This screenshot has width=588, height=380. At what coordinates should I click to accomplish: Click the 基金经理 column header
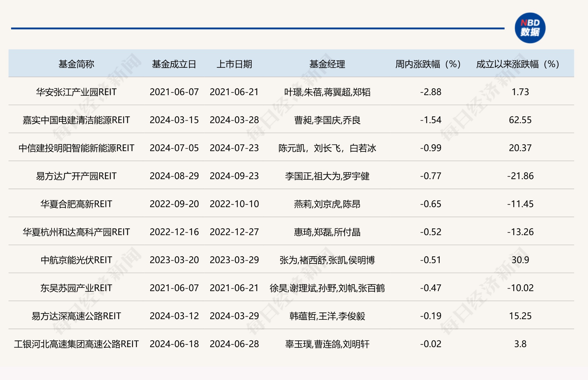coord(327,64)
